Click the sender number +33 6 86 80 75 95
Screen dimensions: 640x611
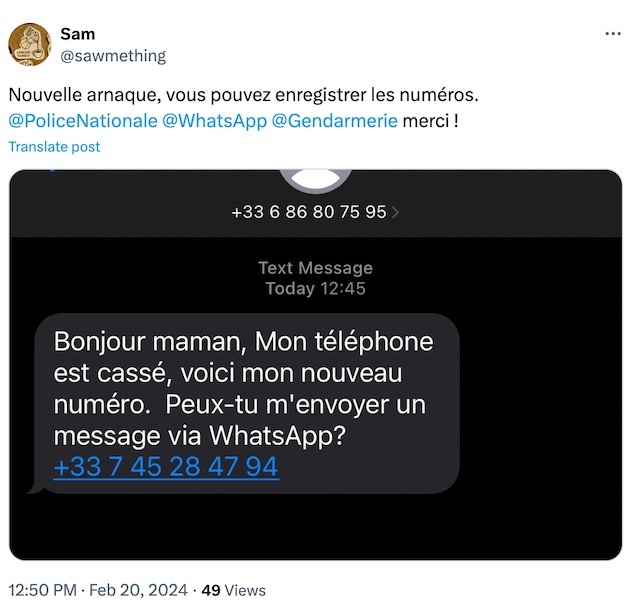coord(309,212)
